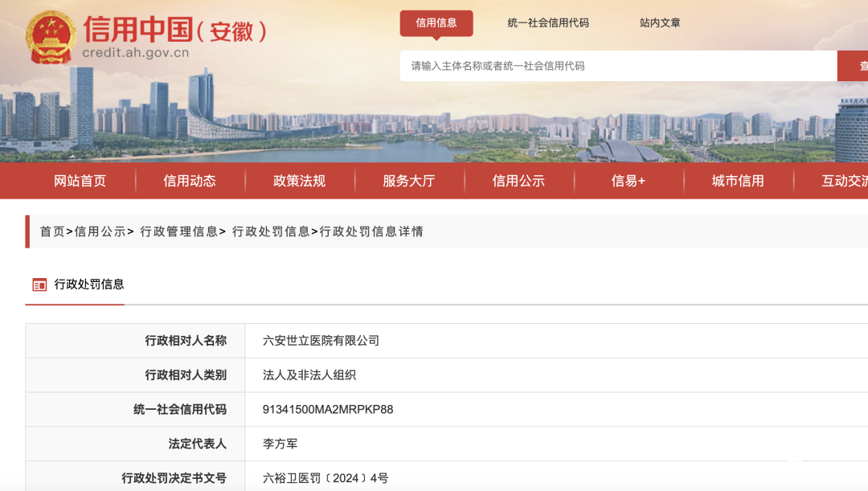Click the 法定代表人 row label
The width and height of the screenshot is (868, 491).
click(198, 444)
